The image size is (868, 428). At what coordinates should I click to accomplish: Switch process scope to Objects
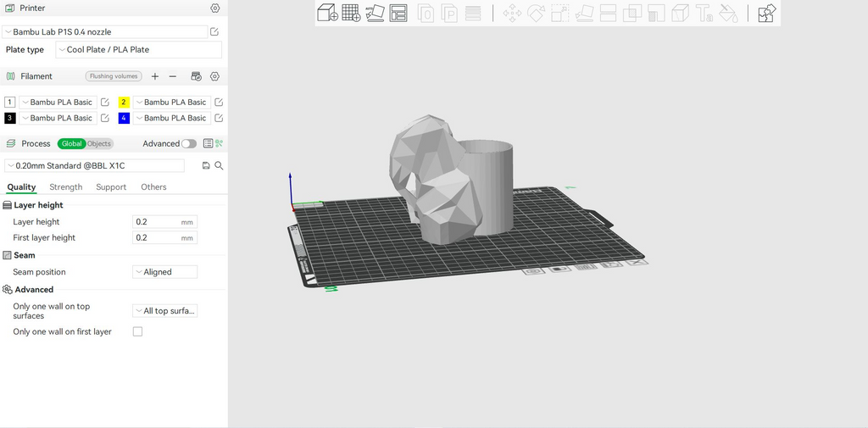(x=99, y=143)
